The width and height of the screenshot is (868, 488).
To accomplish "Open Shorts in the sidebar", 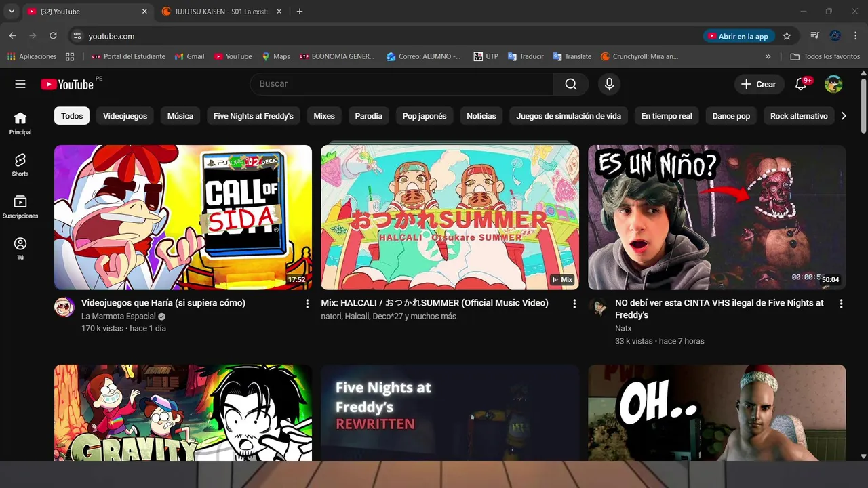I will click(x=20, y=165).
